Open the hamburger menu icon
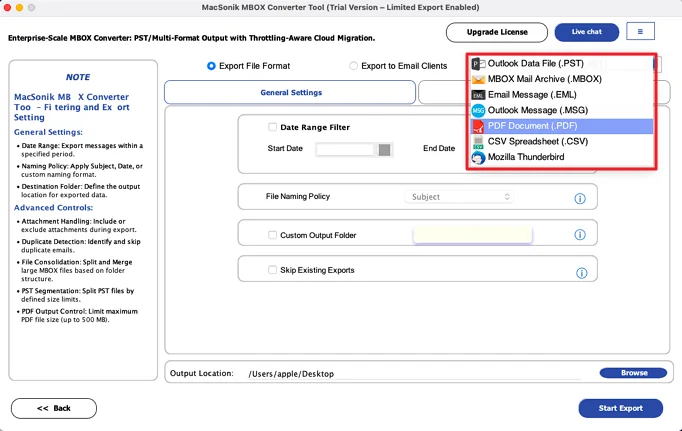This screenshot has height=431, width=682. point(640,31)
